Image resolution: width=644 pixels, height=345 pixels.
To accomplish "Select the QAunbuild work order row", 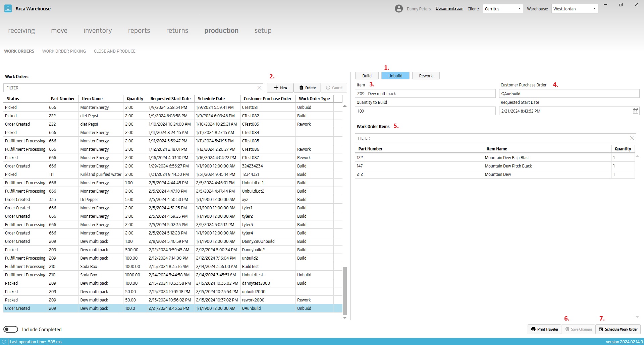I will tap(173, 308).
